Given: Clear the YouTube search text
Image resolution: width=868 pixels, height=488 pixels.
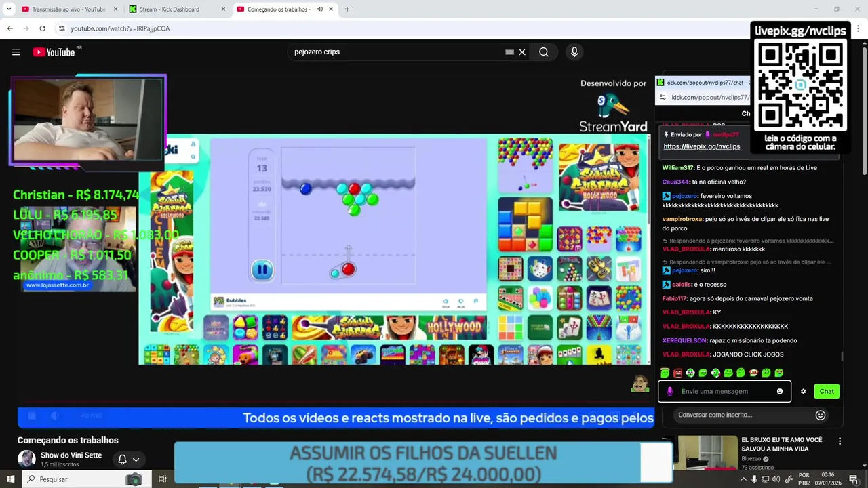Looking at the screenshot, I should 522,52.
